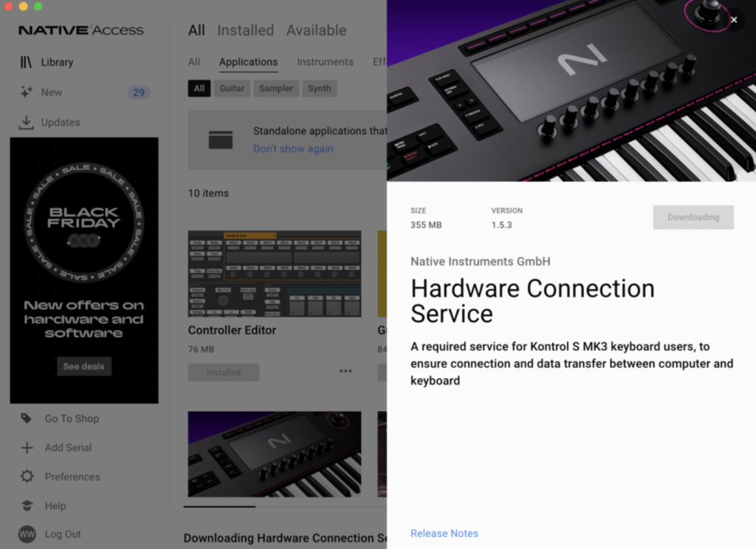Enable the Guitar filter

232,88
